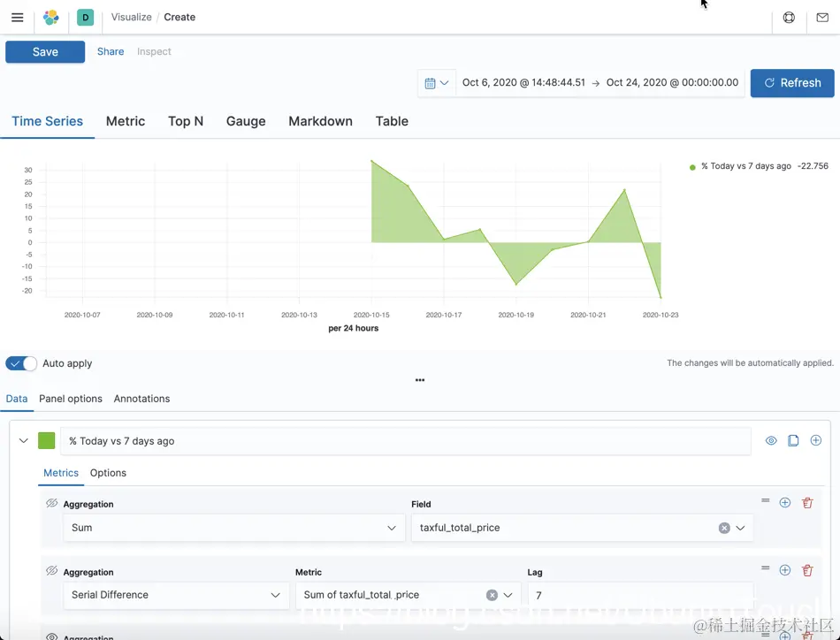Click the Inspect link
The height and width of the screenshot is (640, 840).
coord(154,51)
